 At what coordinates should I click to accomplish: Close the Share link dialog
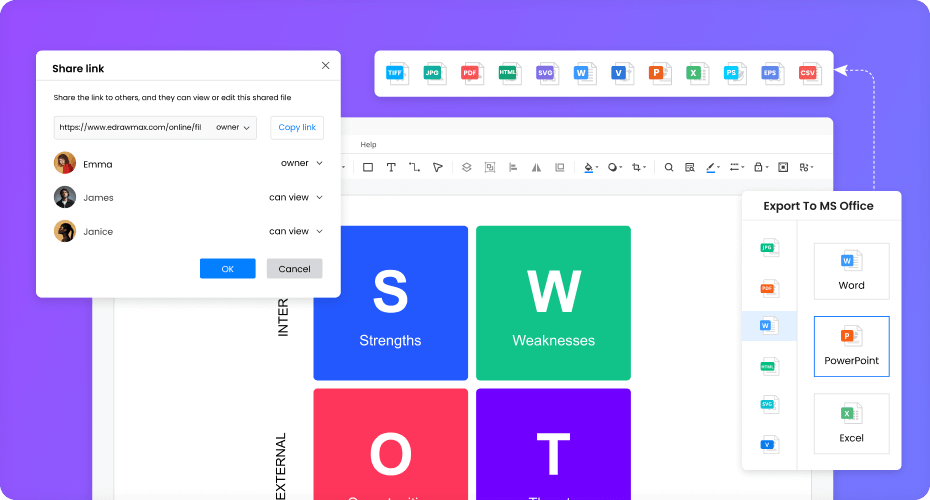[x=326, y=65]
